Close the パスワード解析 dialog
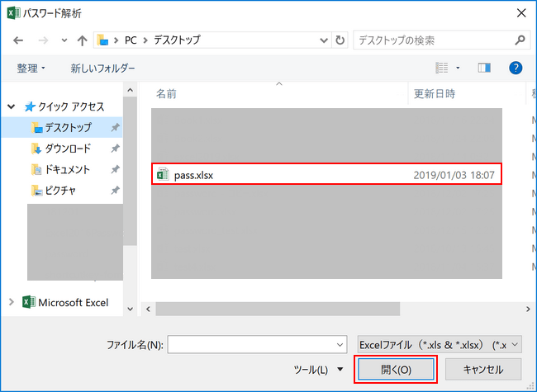Viewport: 537px width, 392px height. pos(521,13)
